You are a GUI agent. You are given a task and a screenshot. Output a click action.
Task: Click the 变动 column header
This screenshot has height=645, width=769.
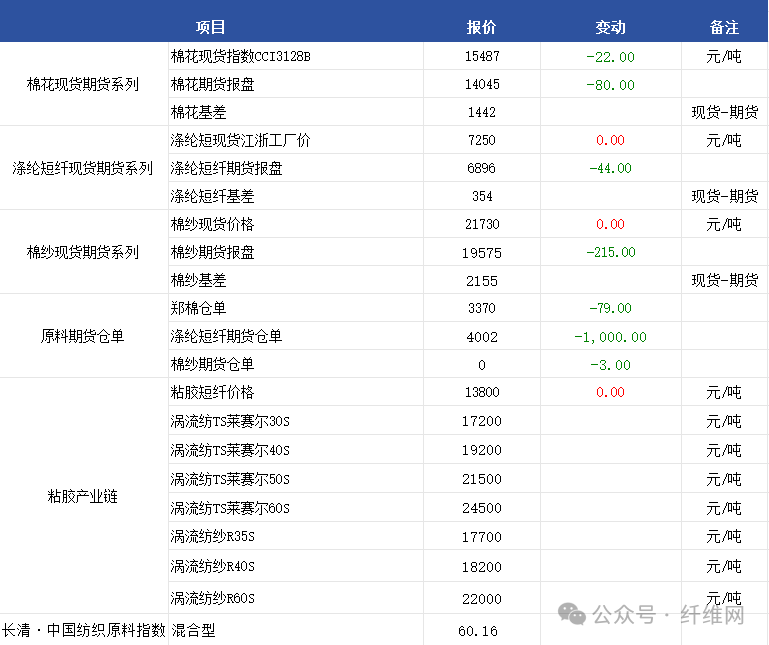pyautogui.click(x=611, y=27)
